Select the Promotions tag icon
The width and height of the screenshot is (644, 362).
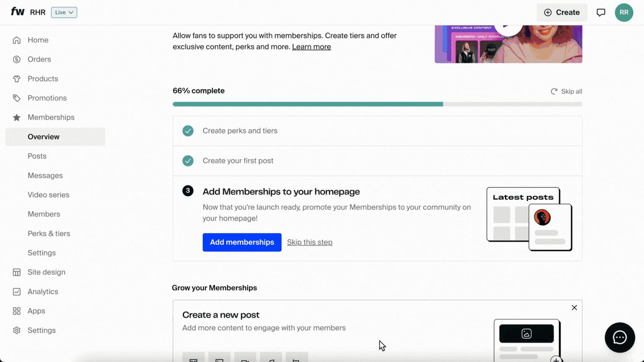pyautogui.click(x=17, y=98)
